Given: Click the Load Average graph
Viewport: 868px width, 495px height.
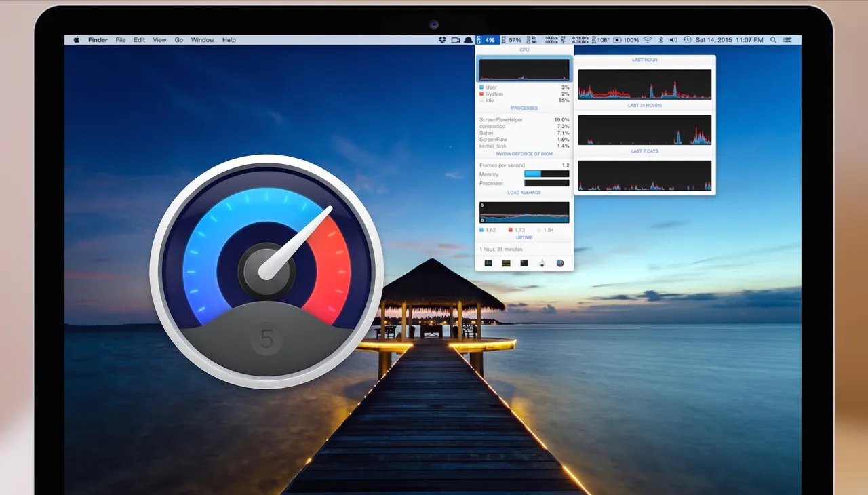Looking at the screenshot, I should coord(524,212).
